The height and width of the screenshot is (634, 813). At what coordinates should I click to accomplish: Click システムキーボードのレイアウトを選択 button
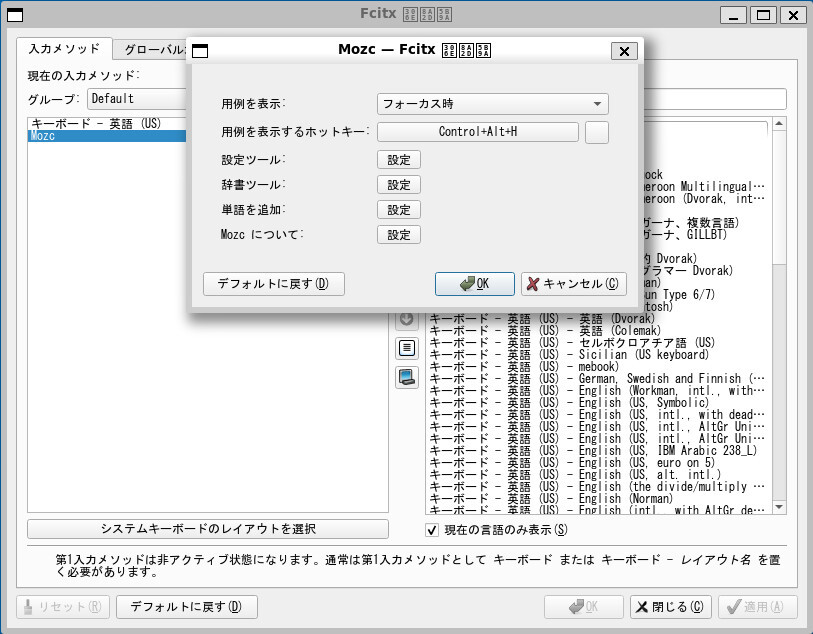tap(208, 529)
